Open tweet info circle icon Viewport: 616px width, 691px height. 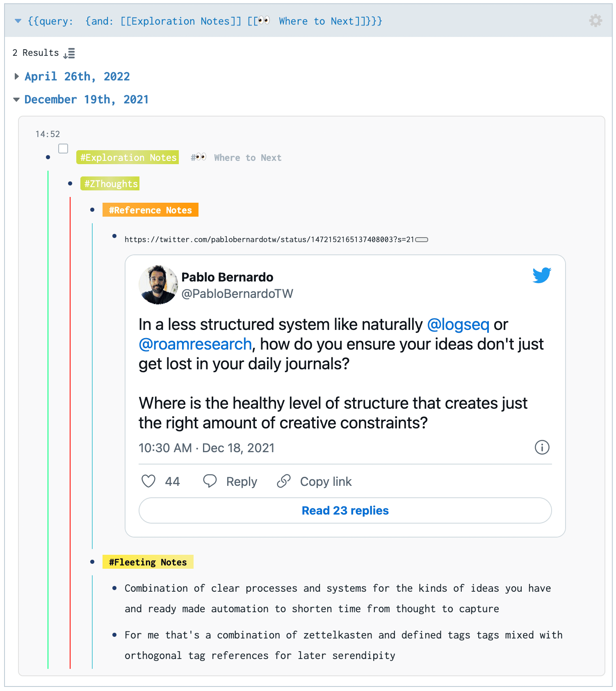542,447
